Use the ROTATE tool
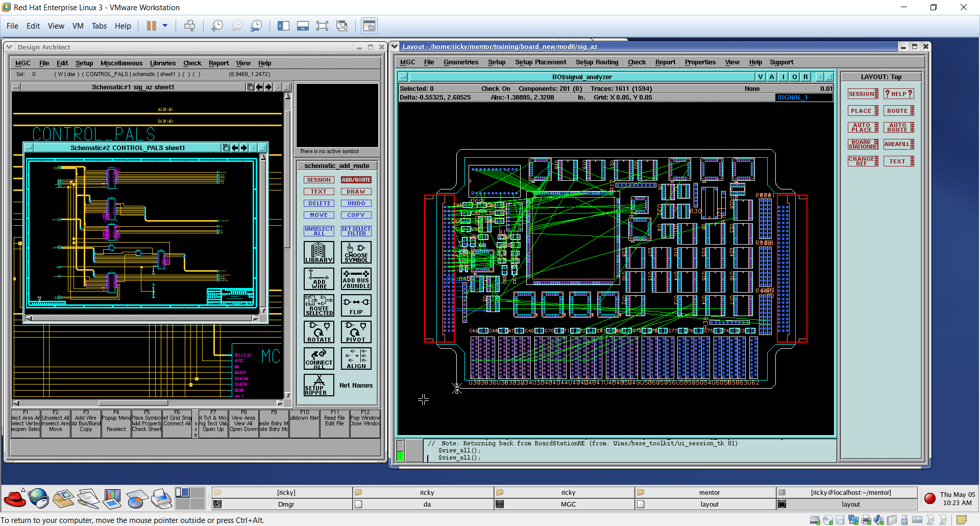This screenshot has height=526, width=980. point(318,332)
